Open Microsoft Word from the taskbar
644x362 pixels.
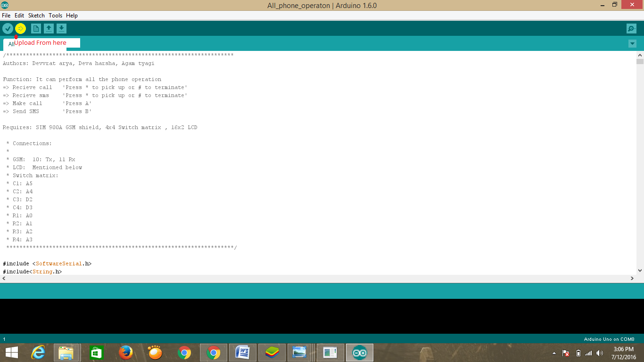point(242,352)
